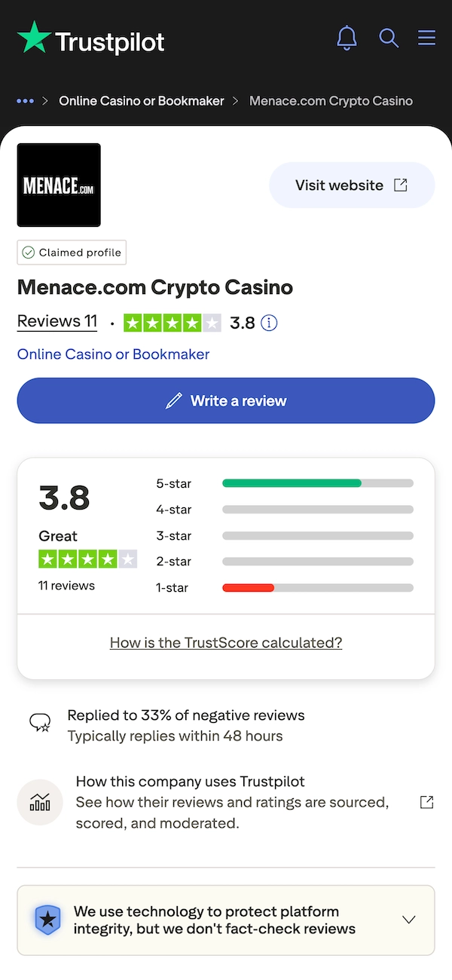Screen dimensions: 452x980
Task: Open the hamburger menu
Action: pyautogui.click(x=426, y=38)
